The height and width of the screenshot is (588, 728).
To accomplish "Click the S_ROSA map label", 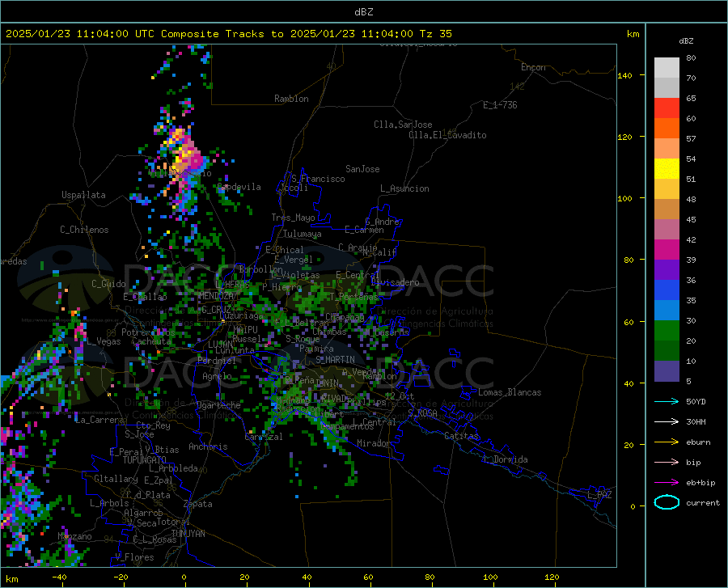I will pos(422,412).
